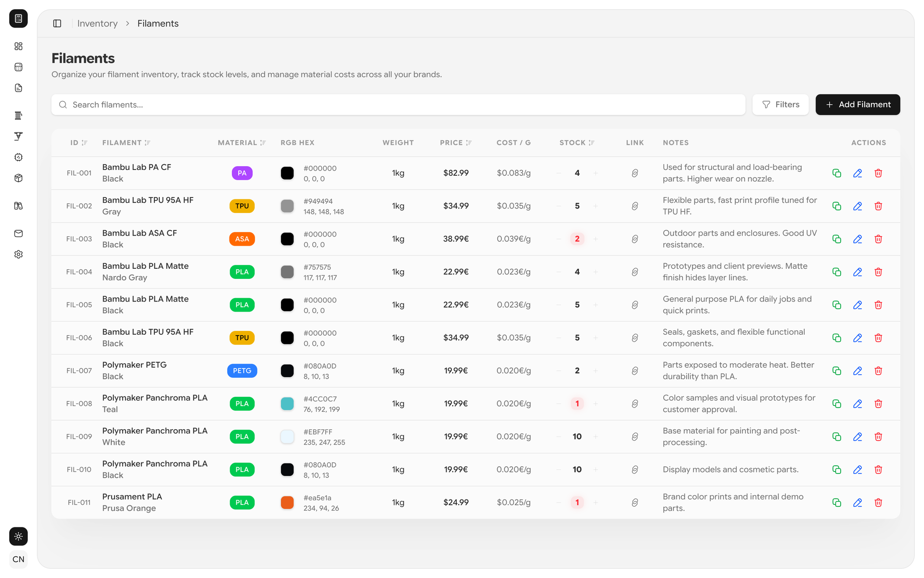Click the Add Filament button

click(x=858, y=105)
